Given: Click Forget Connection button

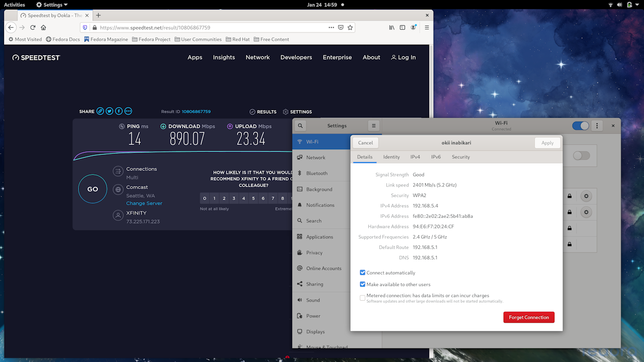Looking at the screenshot, I should pyautogui.click(x=529, y=317).
